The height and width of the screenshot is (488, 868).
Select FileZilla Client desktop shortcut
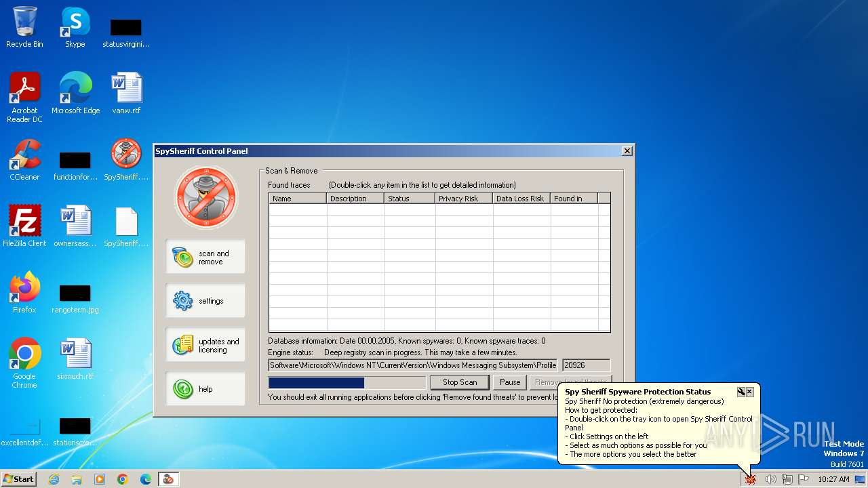(24, 226)
